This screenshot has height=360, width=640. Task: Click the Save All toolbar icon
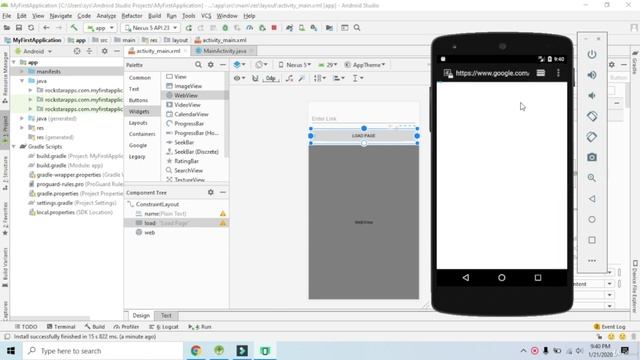click(19, 28)
